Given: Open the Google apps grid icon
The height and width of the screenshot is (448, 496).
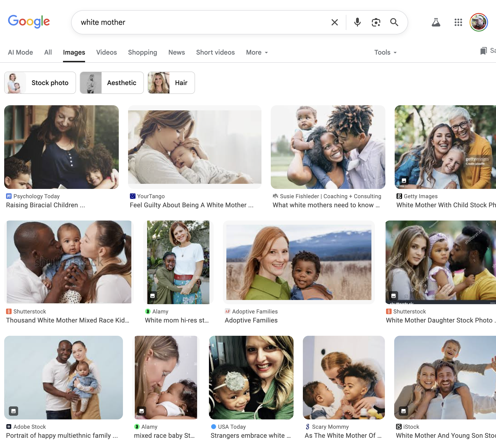Looking at the screenshot, I should (458, 22).
